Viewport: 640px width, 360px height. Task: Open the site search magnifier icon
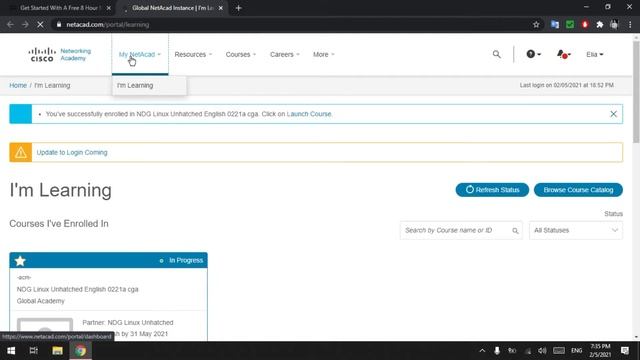click(496, 54)
